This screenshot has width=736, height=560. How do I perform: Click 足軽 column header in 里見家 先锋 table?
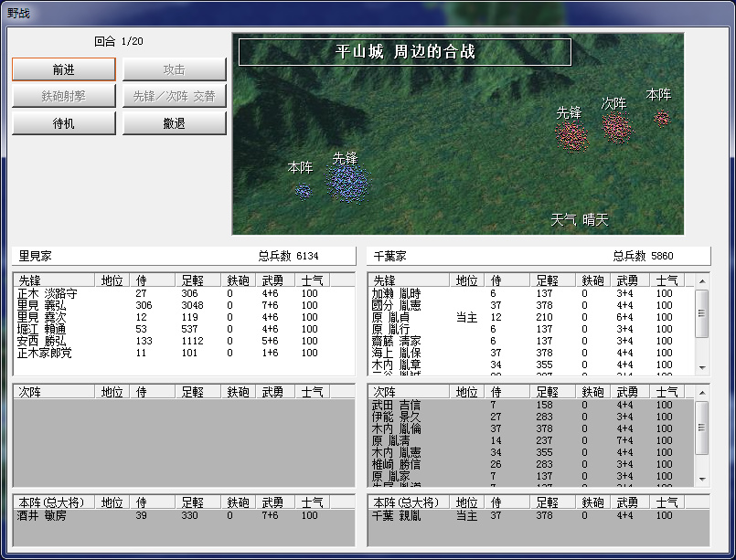point(197,280)
